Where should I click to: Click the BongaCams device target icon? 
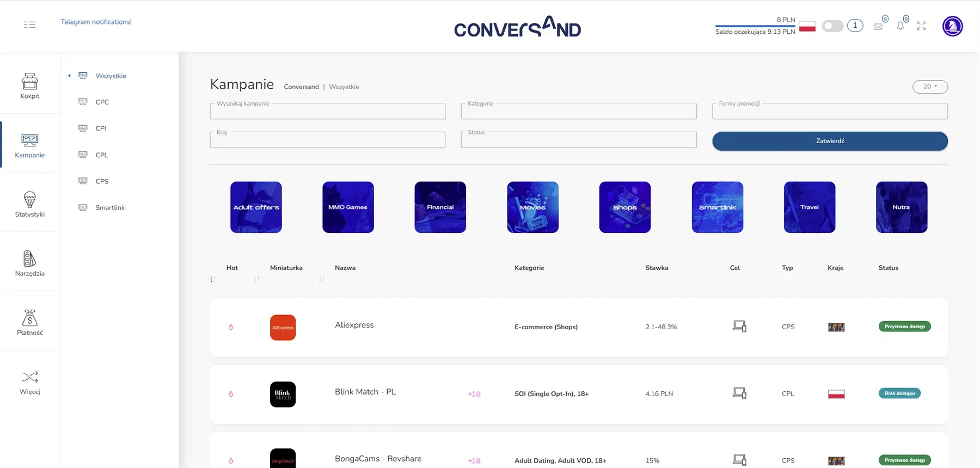click(x=739, y=460)
